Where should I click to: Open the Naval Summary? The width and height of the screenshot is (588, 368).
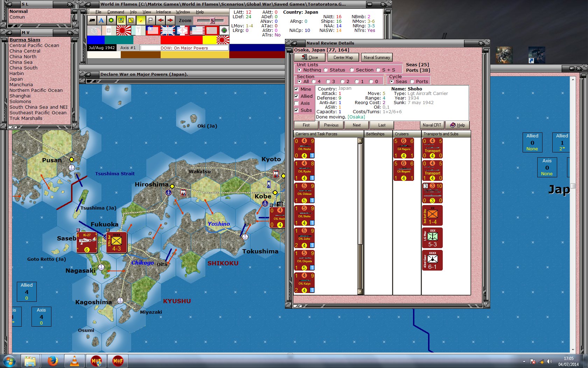377,57
